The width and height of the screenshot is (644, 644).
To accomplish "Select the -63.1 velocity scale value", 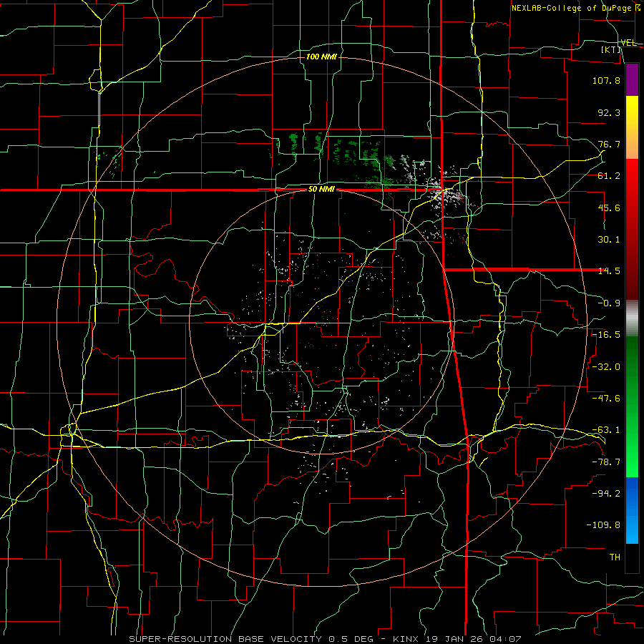I will click(x=606, y=430).
